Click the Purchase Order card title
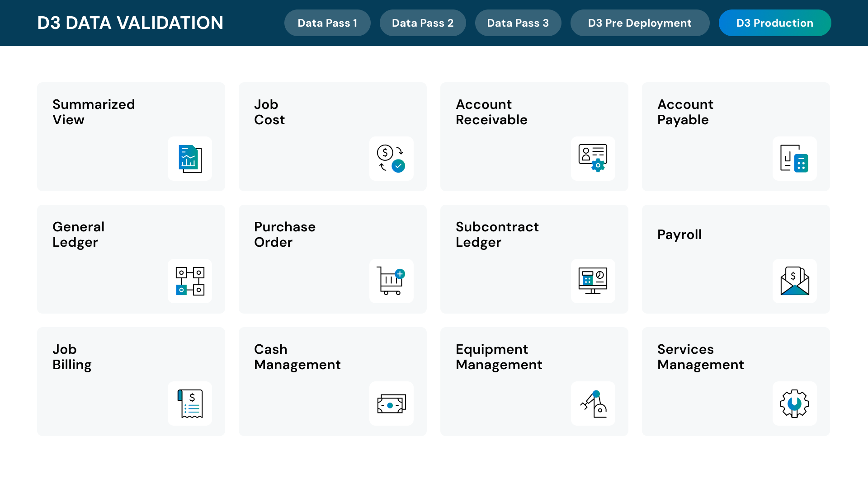868x488 pixels. coord(285,235)
